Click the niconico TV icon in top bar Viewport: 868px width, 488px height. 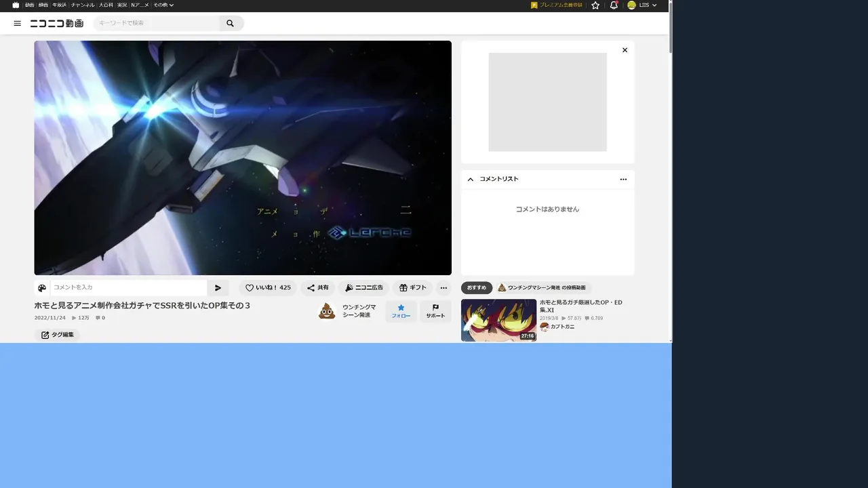coord(16,5)
